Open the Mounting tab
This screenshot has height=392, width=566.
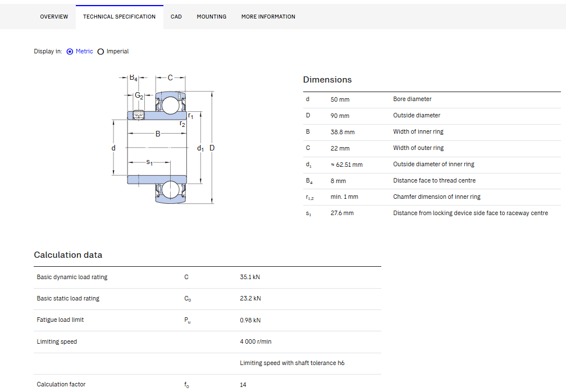click(212, 17)
